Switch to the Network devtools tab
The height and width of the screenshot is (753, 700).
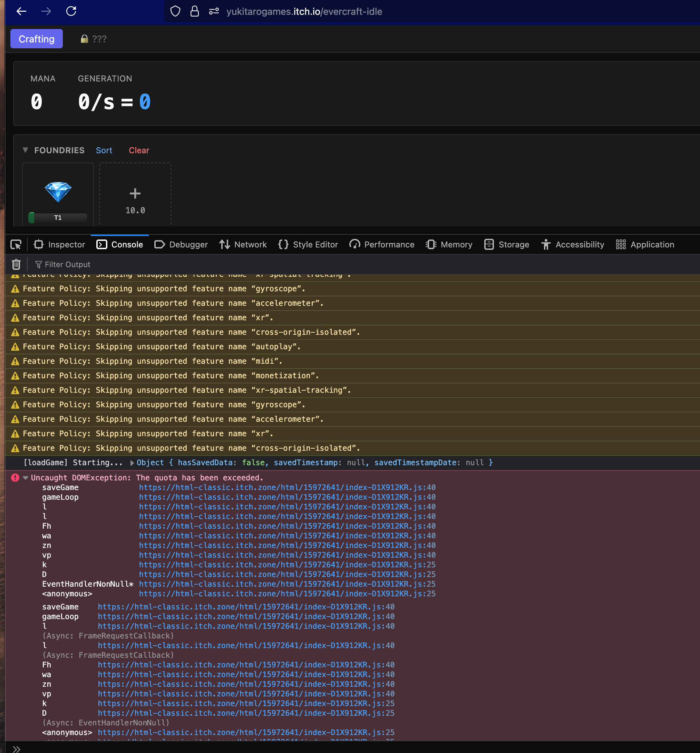point(243,245)
